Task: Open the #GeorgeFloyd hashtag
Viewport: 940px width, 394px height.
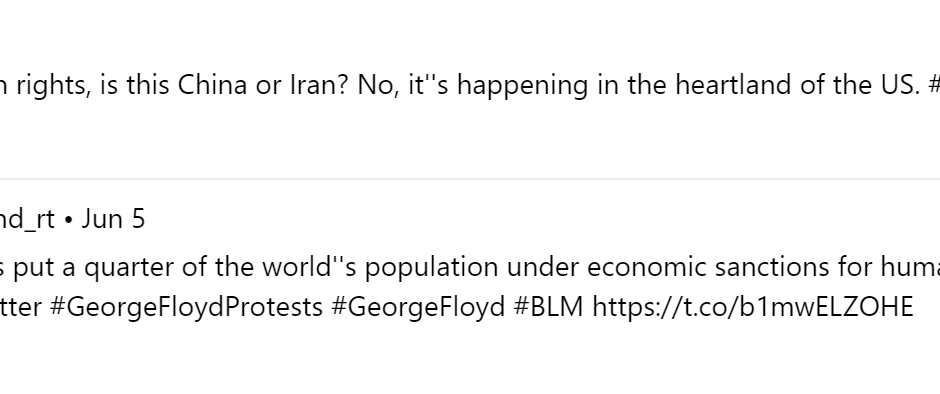Action: click(418, 307)
